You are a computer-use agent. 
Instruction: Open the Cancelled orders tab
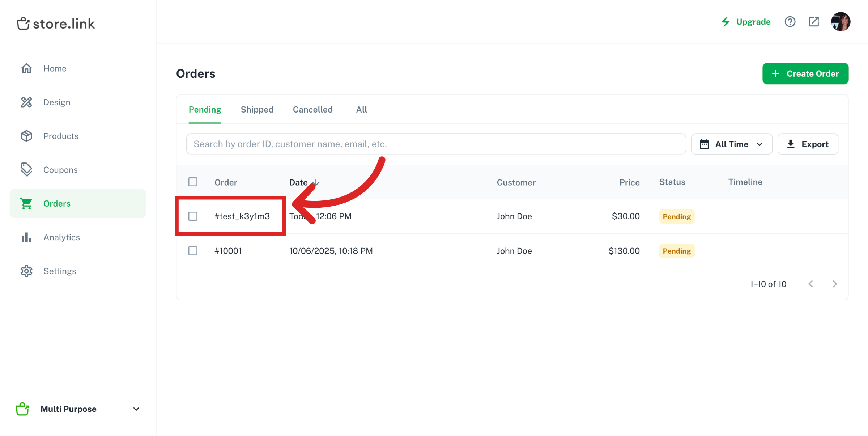[x=312, y=109]
